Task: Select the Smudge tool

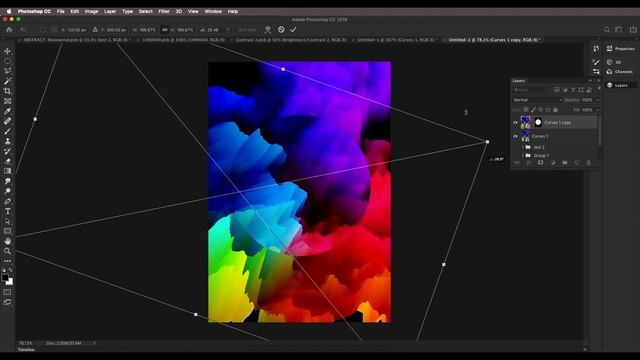Action: coord(7,181)
